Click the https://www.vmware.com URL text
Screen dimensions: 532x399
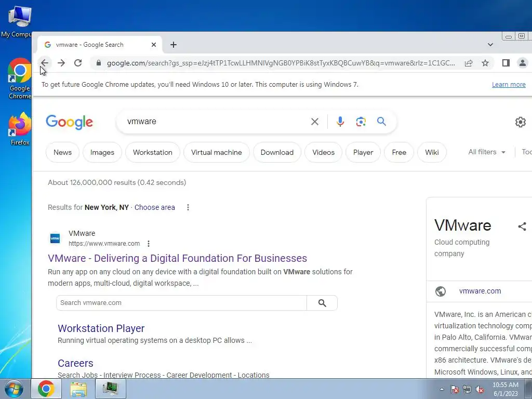pos(104,244)
